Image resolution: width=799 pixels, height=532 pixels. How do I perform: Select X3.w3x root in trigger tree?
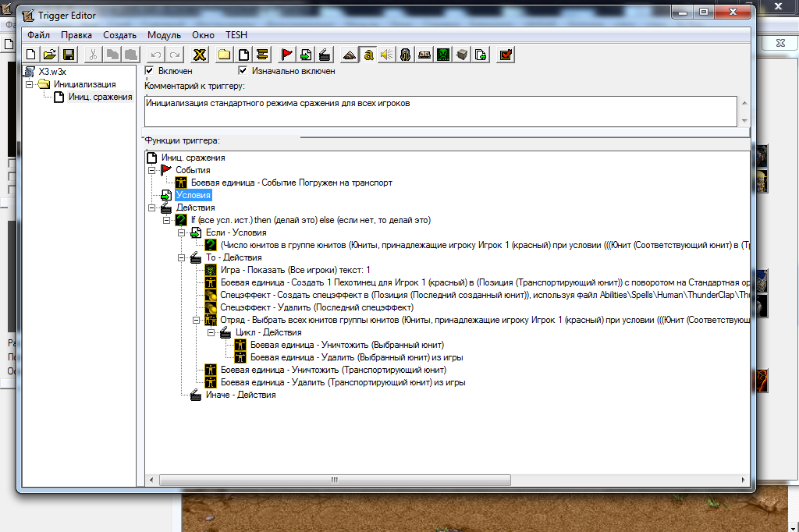pyautogui.click(x=52, y=72)
